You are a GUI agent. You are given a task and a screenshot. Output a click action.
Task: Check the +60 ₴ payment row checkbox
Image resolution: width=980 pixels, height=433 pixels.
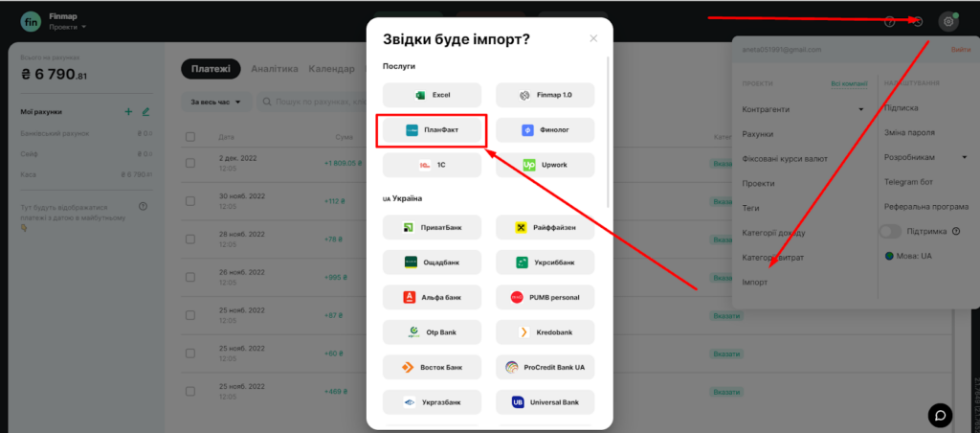[x=190, y=353]
